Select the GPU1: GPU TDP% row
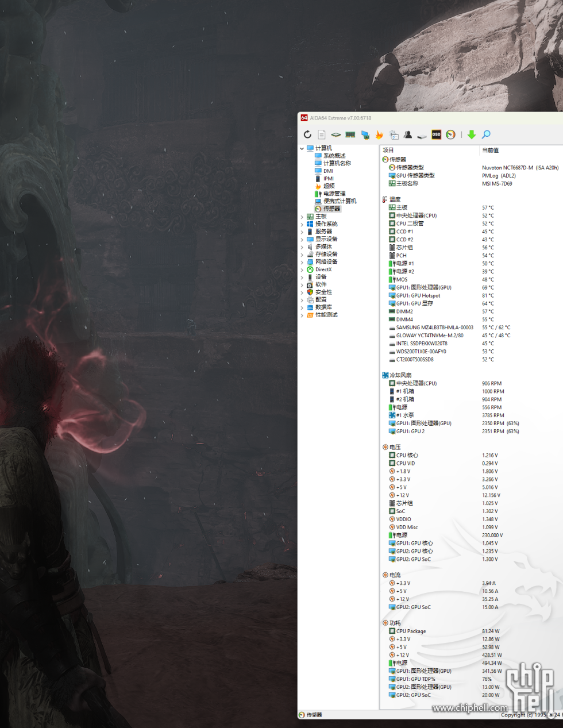563x728 pixels. tap(471, 679)
